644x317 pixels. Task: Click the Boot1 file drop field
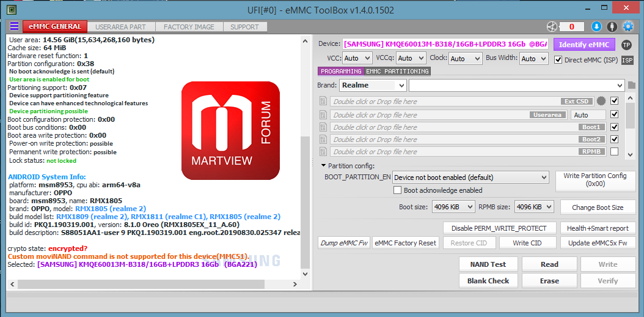pyautogui.click(x=468, y=127)
